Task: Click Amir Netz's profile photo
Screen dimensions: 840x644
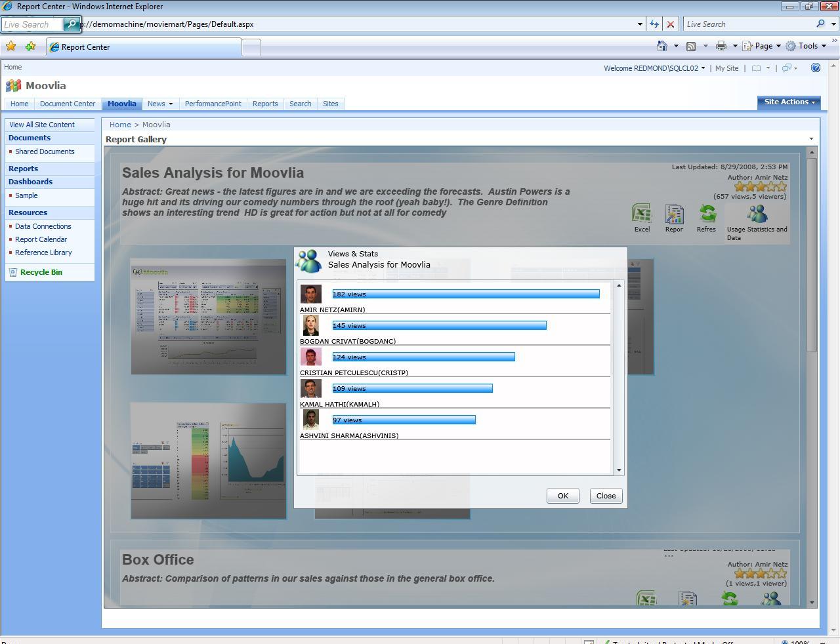Action: [x=310, y=294]
